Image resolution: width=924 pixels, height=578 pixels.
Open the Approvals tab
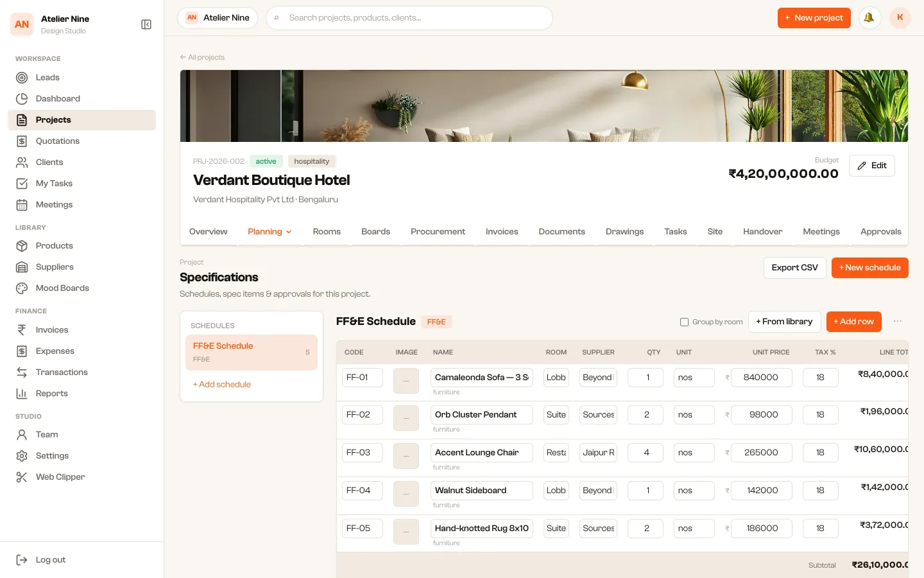tap(880, 232)
